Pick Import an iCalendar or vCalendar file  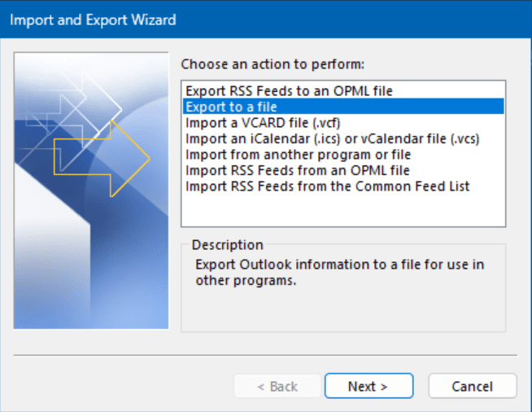pos(333,138)
